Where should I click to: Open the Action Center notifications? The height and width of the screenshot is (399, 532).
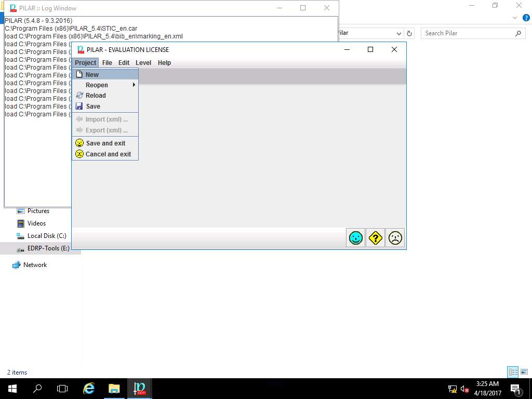pyautogui.click(x=515, y=389)
